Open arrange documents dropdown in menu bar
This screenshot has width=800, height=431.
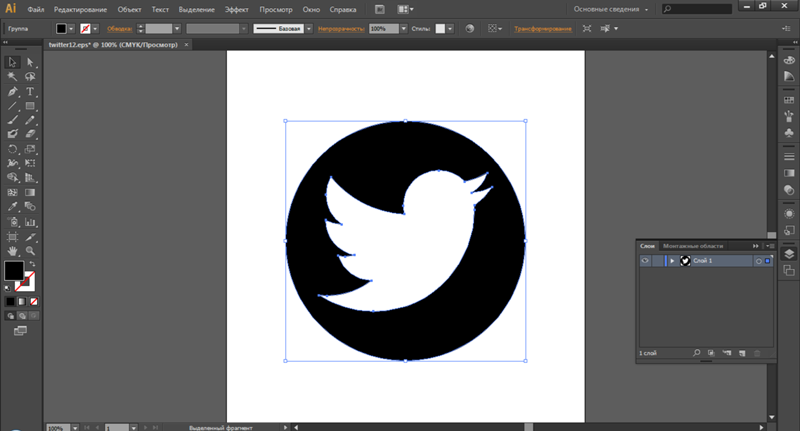[406, 9]
